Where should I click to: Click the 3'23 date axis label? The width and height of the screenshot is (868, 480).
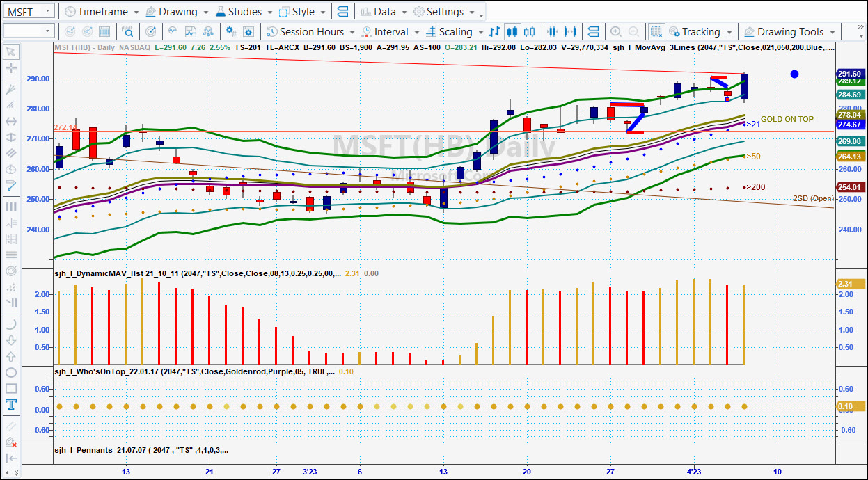click(310, 471)
